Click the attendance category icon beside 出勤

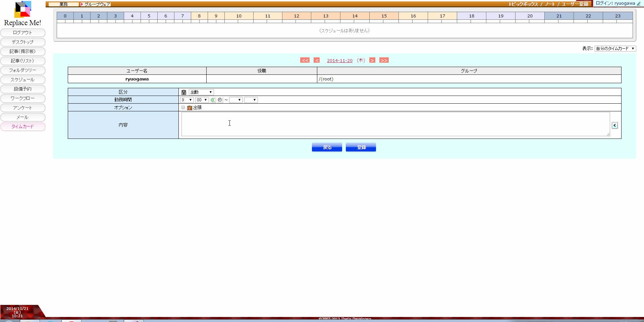click(x=184, y=92)
